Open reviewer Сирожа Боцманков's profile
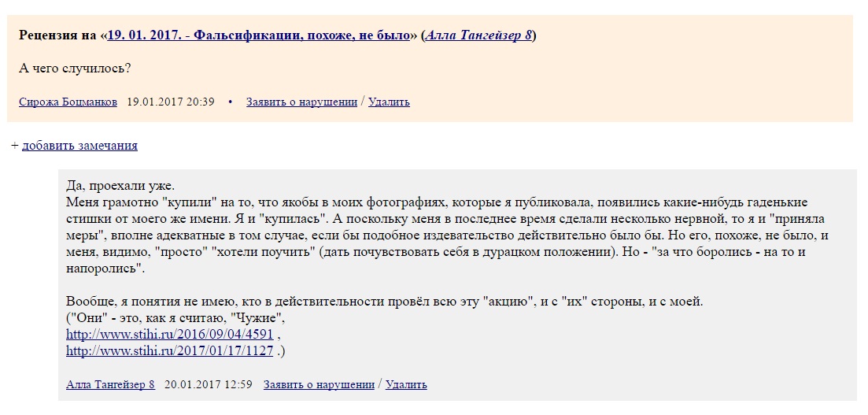Image resolution: width=868 pixels, height=415 pixels. pyautogui.click(x=68, y=102)
